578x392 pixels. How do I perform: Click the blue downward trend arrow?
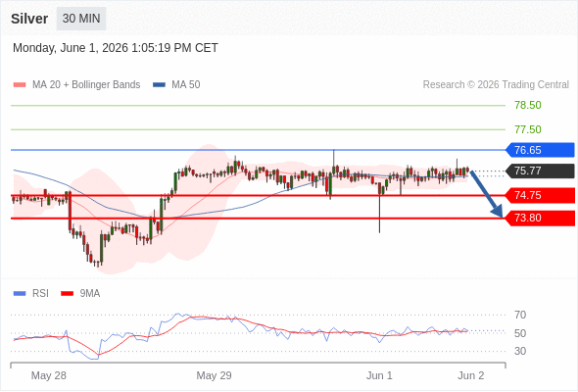click(x=487, y=194)
